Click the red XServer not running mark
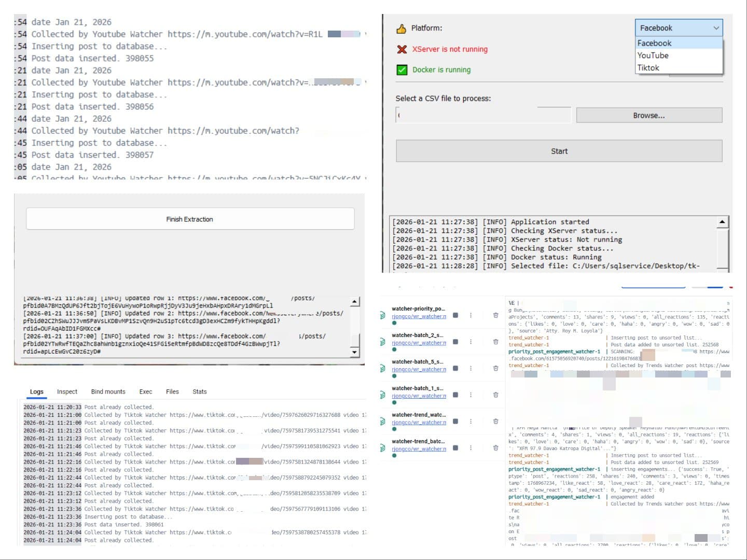 pyautogui.click(x=402, y=49)
